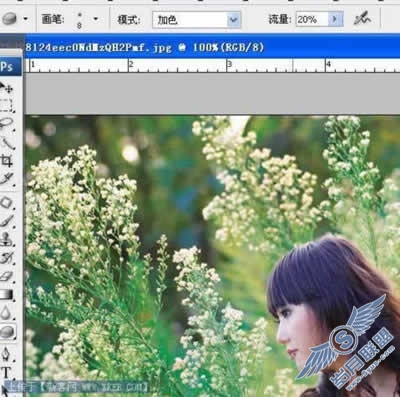Viewport: 400px width, 397px height.
Task: Select the Clone Stamp tool
Action: pyautogui.click(x=6, y=239)
